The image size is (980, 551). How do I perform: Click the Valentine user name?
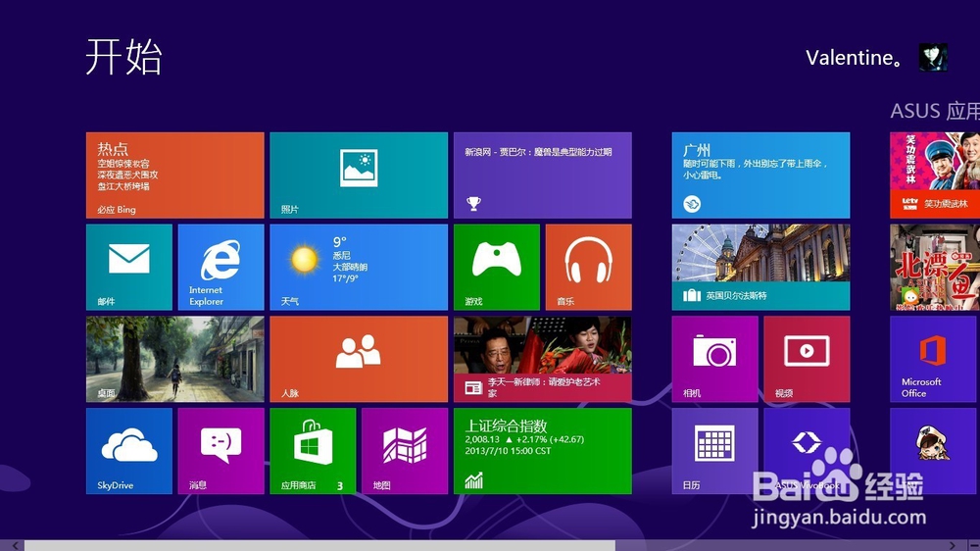coord(854,58)
